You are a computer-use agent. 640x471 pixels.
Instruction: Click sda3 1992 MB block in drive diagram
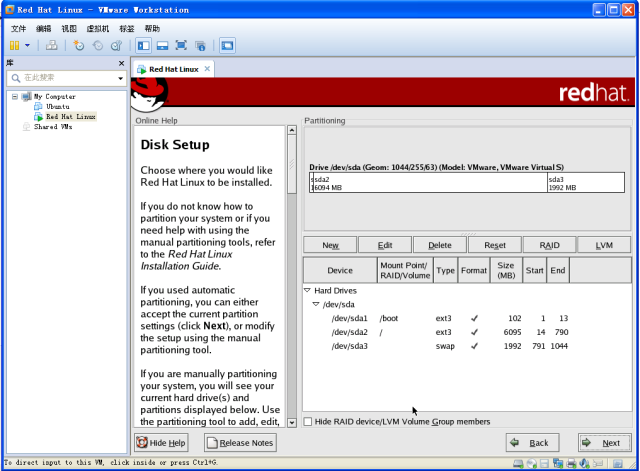[x=586, y=183]
